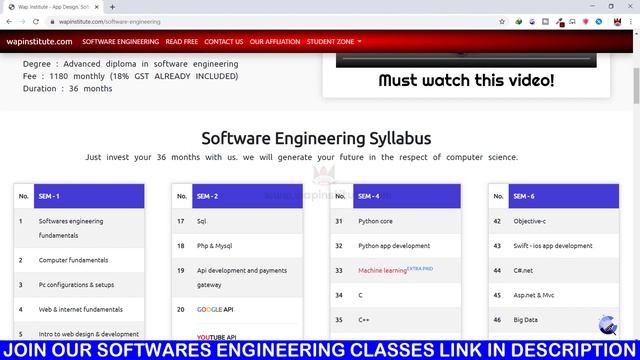Click the browser forward arrow
Screen dimensions: 640x360
[22, 22]
